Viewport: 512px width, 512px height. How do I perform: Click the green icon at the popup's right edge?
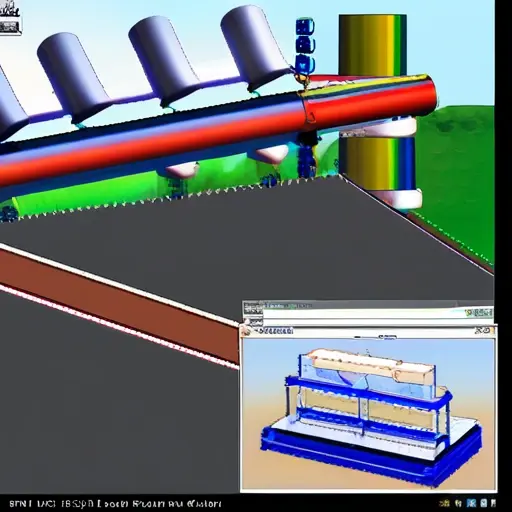[480, 313]
